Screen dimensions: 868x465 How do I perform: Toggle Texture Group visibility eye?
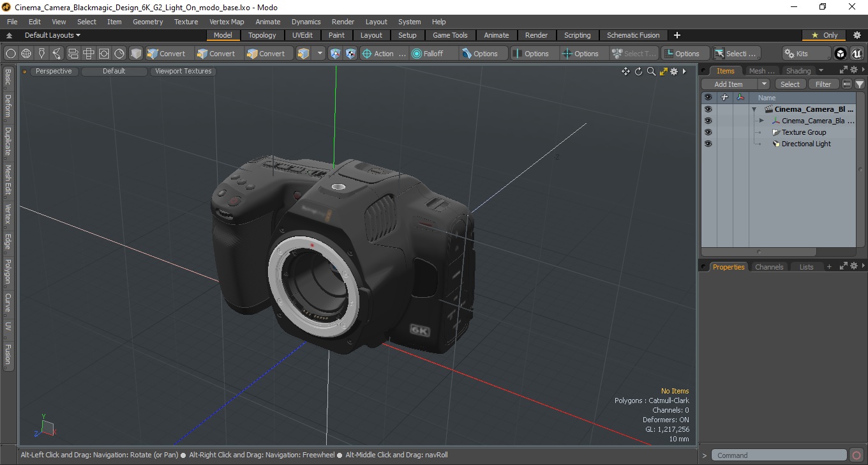pos(708,132)
